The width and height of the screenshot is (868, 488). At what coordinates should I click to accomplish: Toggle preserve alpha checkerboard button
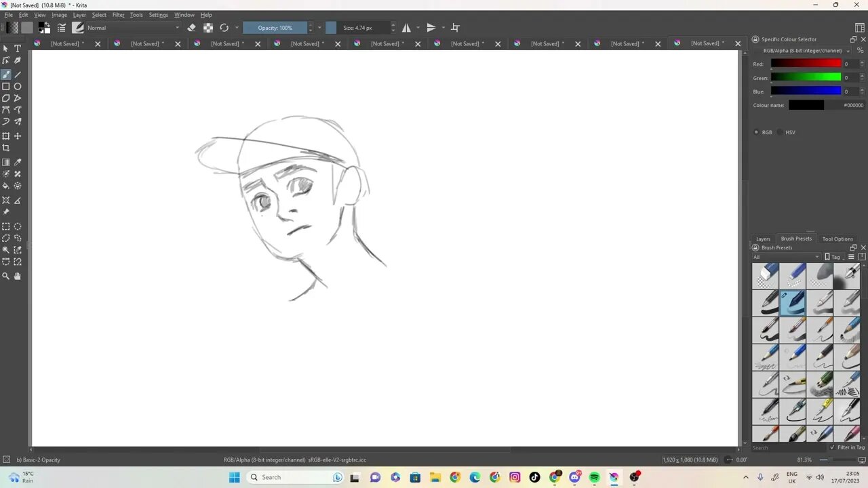pos(208,28)
